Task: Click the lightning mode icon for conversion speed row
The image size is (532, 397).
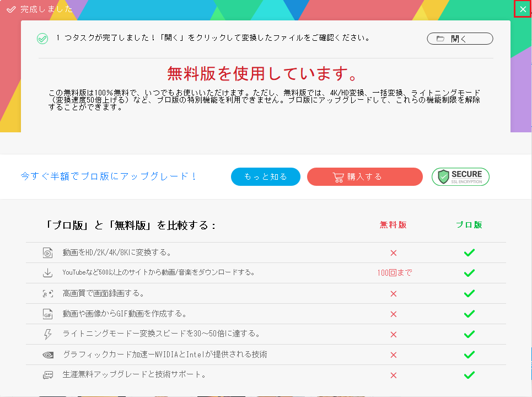Action: click(47, 334)
